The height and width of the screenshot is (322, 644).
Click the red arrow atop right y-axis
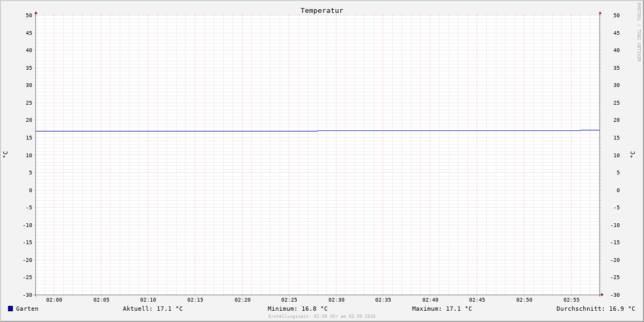600,12
